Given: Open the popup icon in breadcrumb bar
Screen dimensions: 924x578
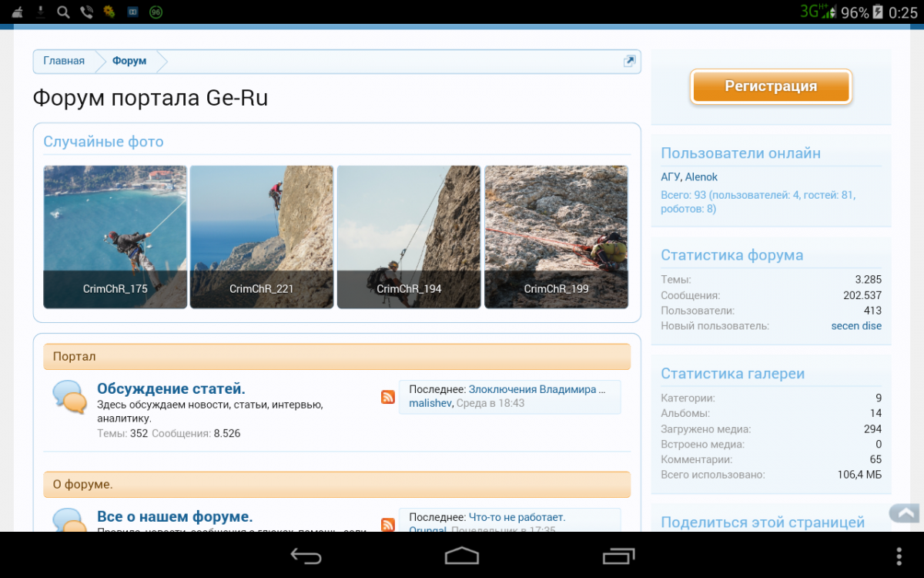Looking at the screenshot, I should coord(629,61).
